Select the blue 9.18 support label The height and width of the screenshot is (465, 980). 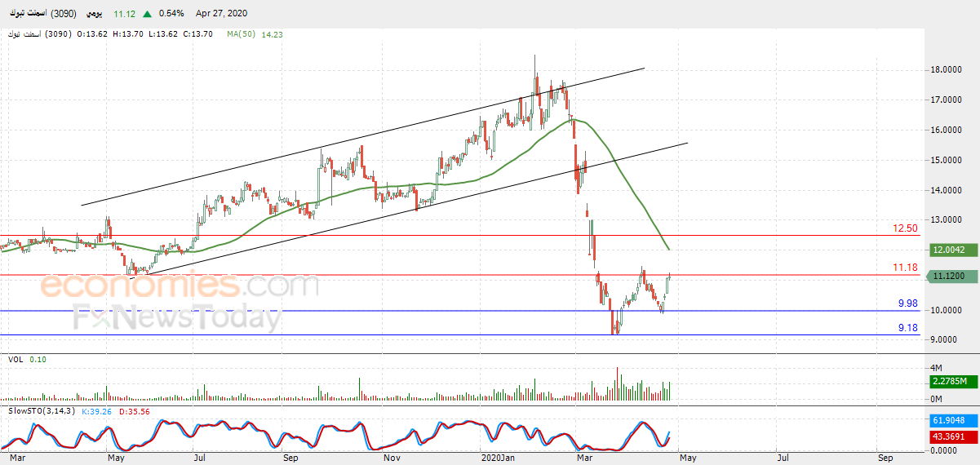point(908,328)
